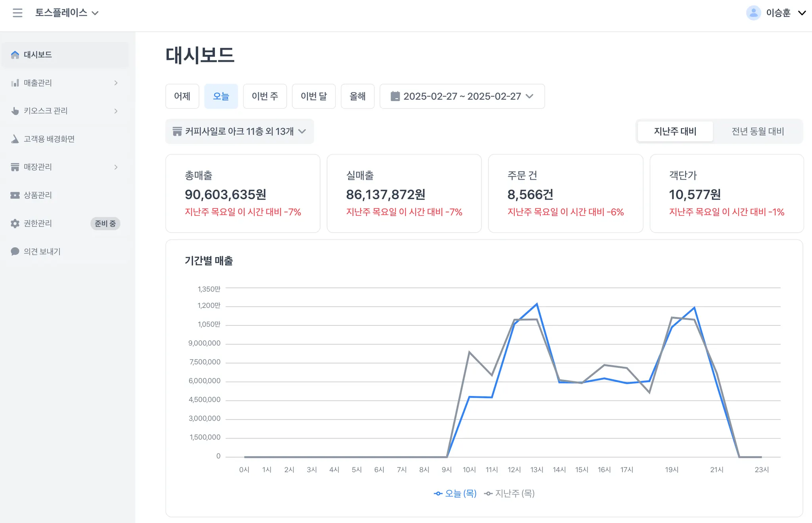
Task: Click the 권한관리 gear icon
Action: (15, 223)
